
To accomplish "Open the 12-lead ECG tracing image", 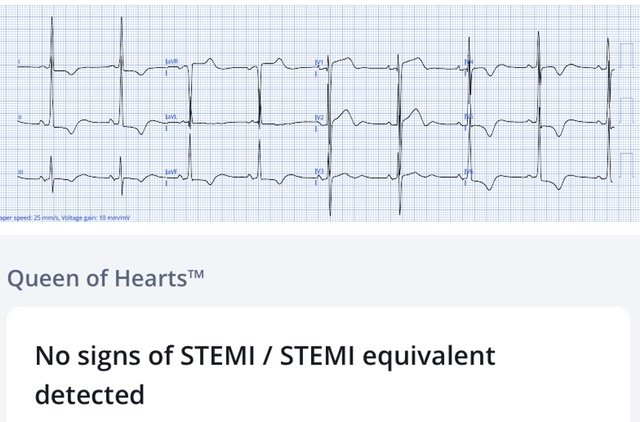I will (320, 110).
